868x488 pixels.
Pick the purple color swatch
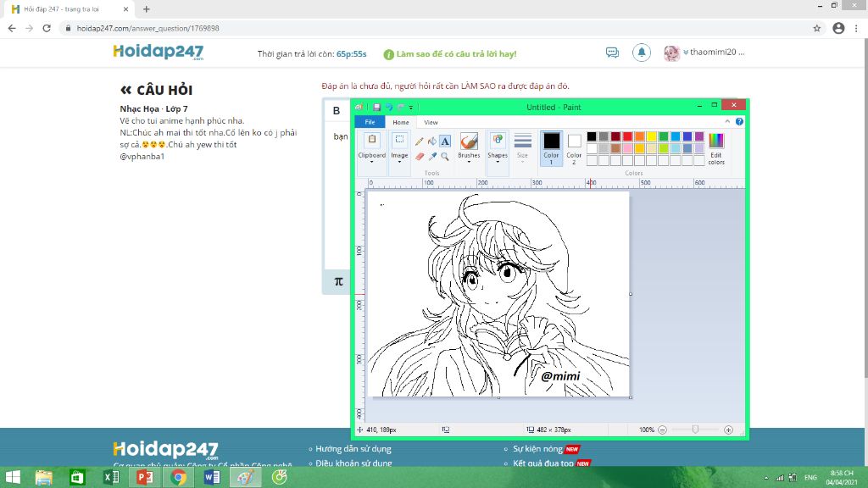tap(699, 136)
